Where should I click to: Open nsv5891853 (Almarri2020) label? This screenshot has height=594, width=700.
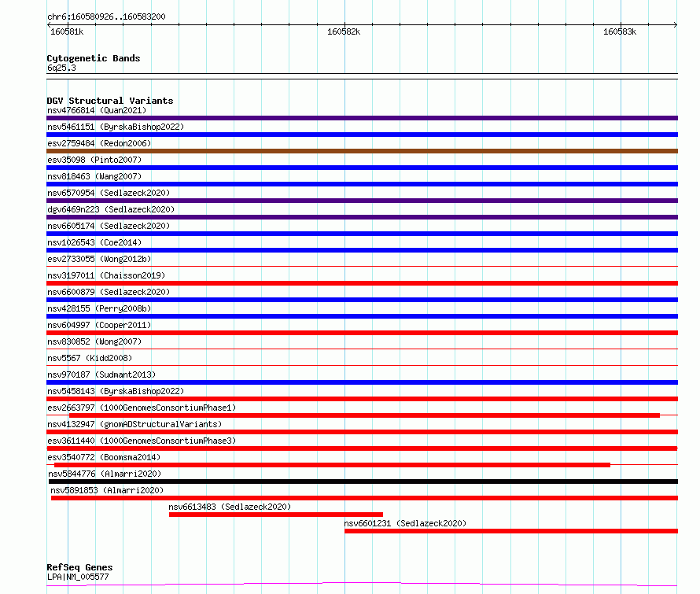(107, 490)
